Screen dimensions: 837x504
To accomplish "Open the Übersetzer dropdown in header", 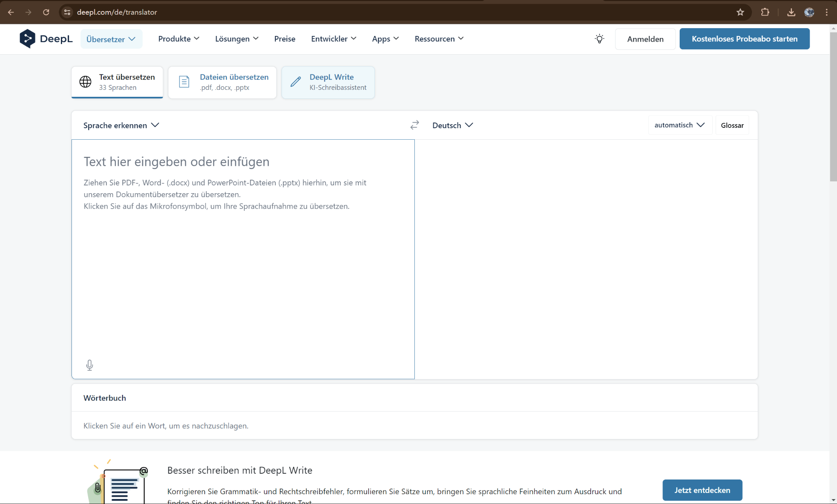I will pyautogui.click(x=111, y=39).
